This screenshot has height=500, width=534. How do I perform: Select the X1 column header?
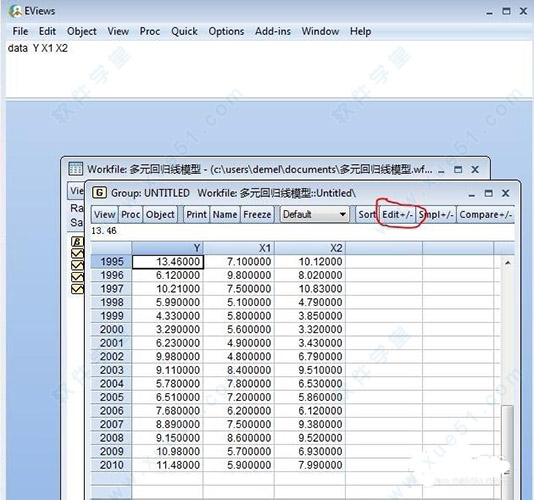239,248
